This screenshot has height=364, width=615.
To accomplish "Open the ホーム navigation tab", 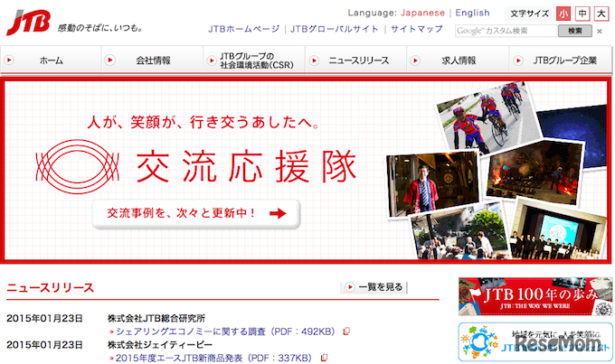I will pyautogui.click(x=51, y=60).
